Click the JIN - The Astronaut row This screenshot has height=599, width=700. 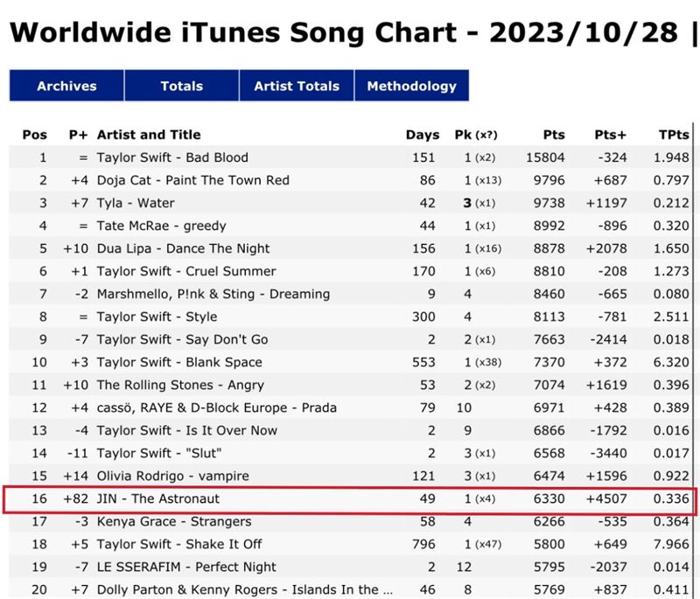point(351,498)
